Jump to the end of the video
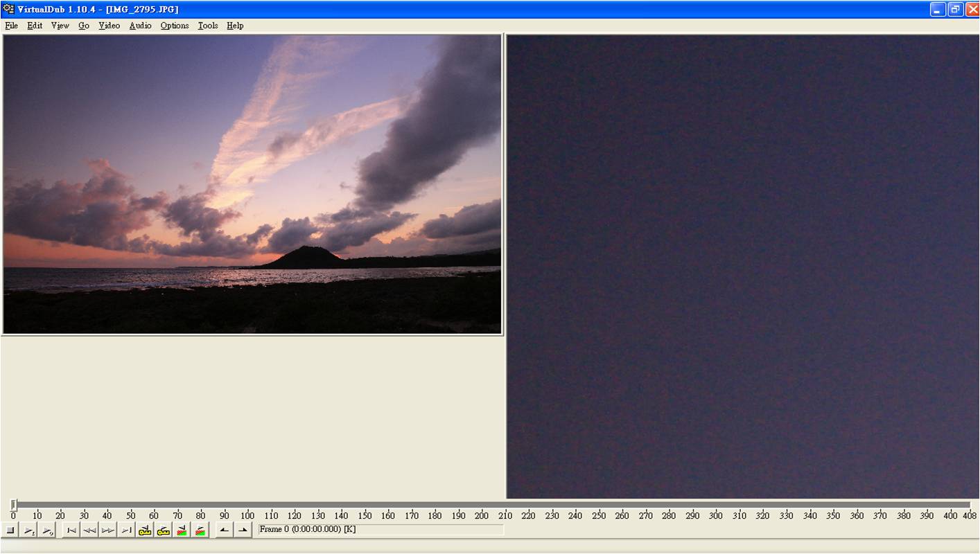The image size is (980, 554). (x=126, y=530)
